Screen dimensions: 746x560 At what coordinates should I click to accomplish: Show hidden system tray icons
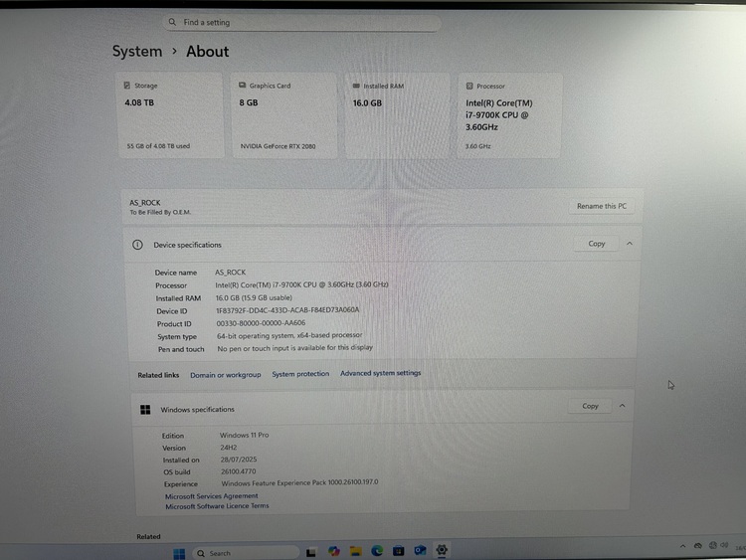tap(682, 546)
